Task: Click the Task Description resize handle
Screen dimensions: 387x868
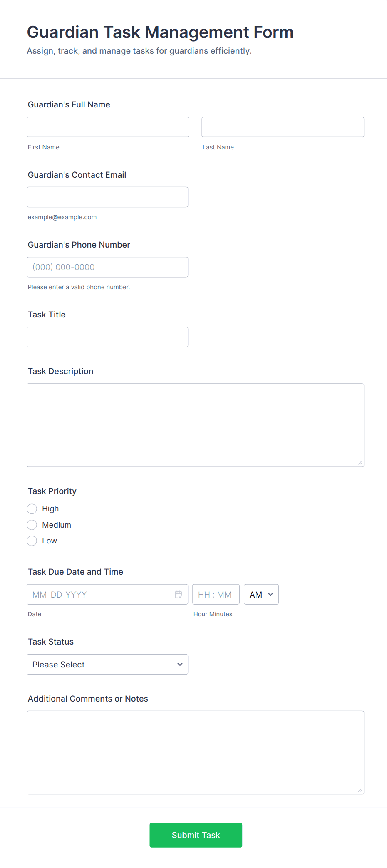Action: pyautogui.click(x=360, y=463)
